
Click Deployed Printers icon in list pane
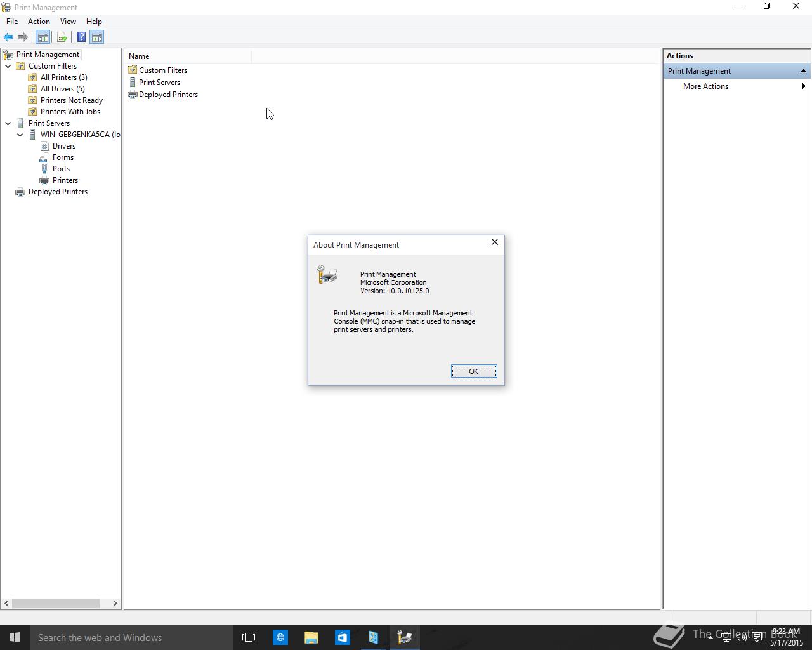pyautogui.click(x=133, y=95)
